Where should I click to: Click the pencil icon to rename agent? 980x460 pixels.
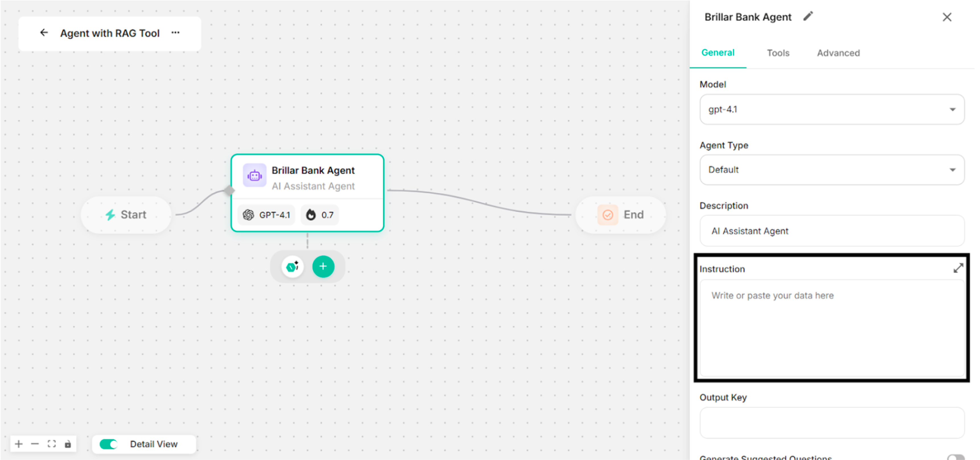pyautogui.click(x=808, y=16)
